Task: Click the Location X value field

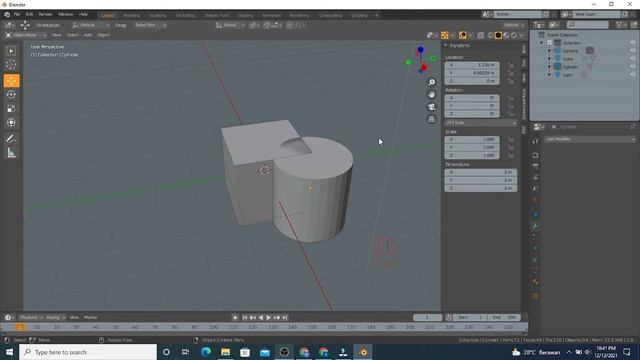Action: pyautogui.click(x=472, y=65)
